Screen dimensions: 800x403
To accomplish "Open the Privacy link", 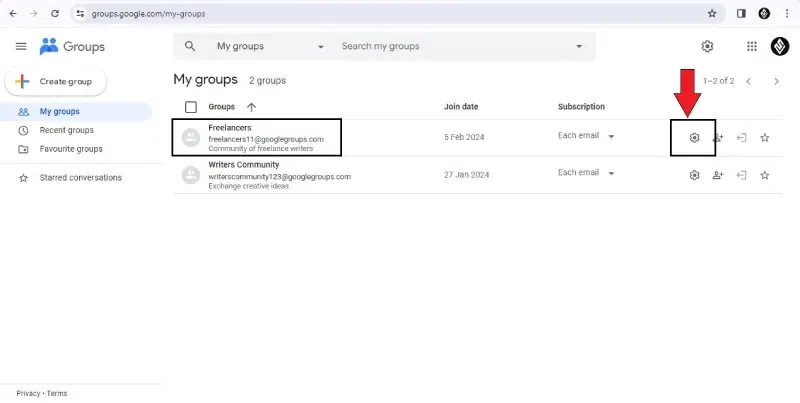I will 28,393.
